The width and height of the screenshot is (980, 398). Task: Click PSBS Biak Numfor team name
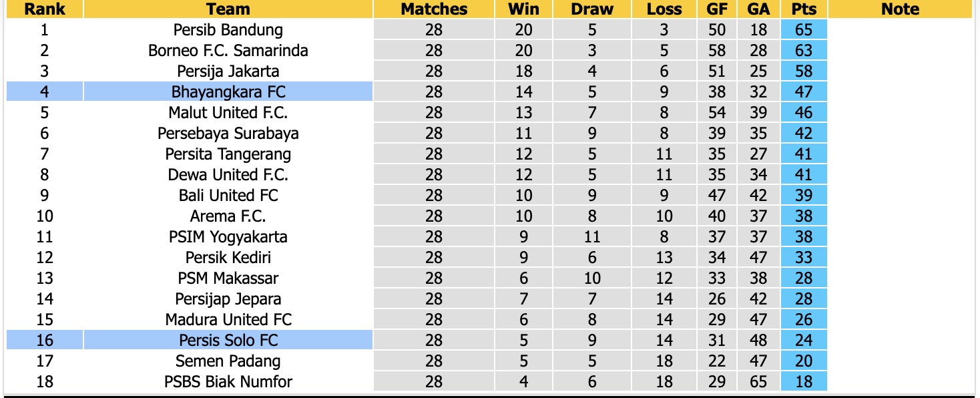[228, 382]
